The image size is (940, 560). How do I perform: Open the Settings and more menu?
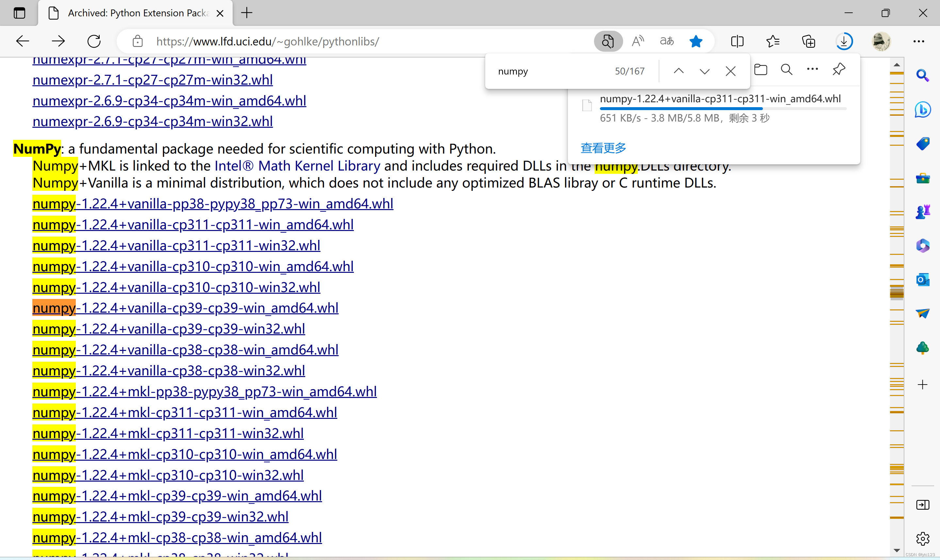coord(918,41)
